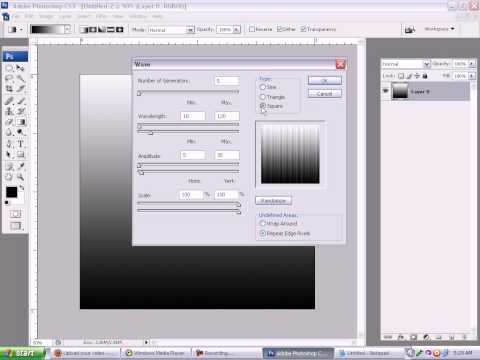
Task: Click the Randomize button
Action: pyautogui.click(x=273, y=201)
